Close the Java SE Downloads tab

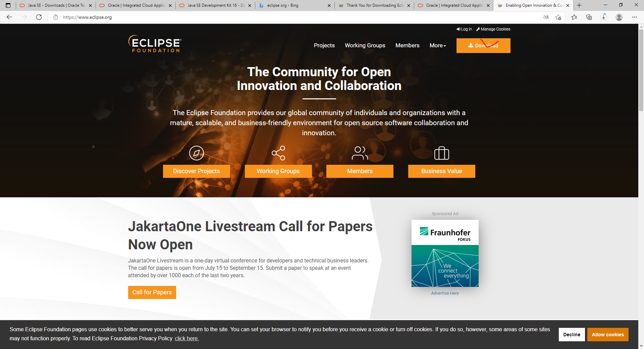(90, 5)
